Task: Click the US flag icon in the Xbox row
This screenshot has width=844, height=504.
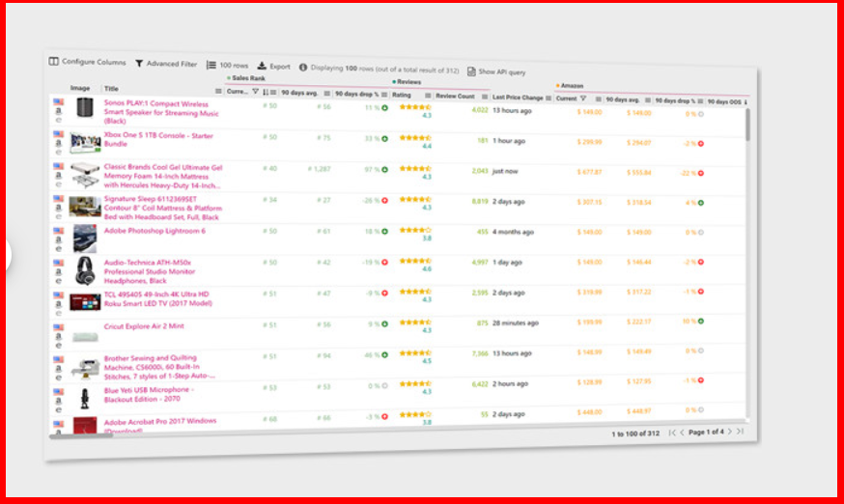Action: point(58,134)
